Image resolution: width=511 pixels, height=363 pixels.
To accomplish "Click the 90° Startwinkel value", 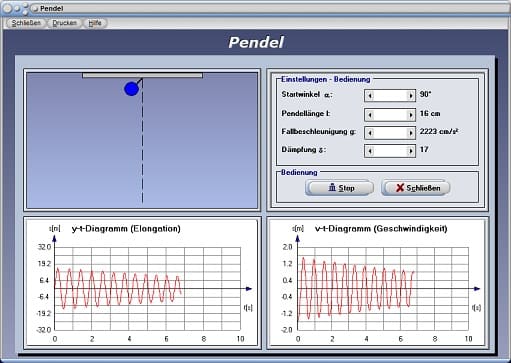I will [x=425, y=94].
